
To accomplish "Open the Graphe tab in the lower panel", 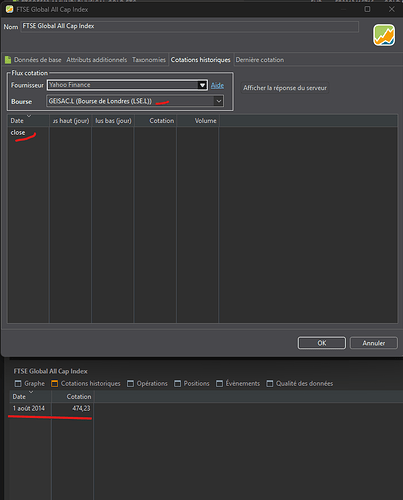I will (x=34, y=384).
